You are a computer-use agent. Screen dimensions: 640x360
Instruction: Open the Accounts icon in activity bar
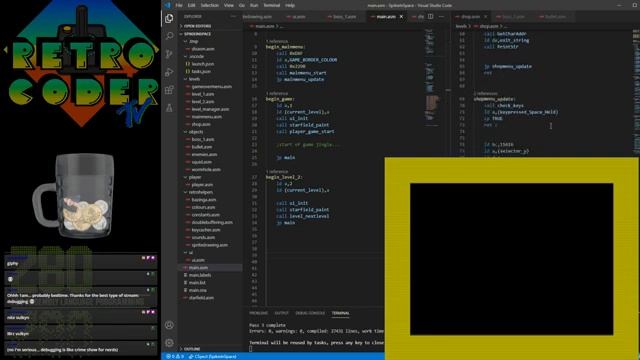169,325
